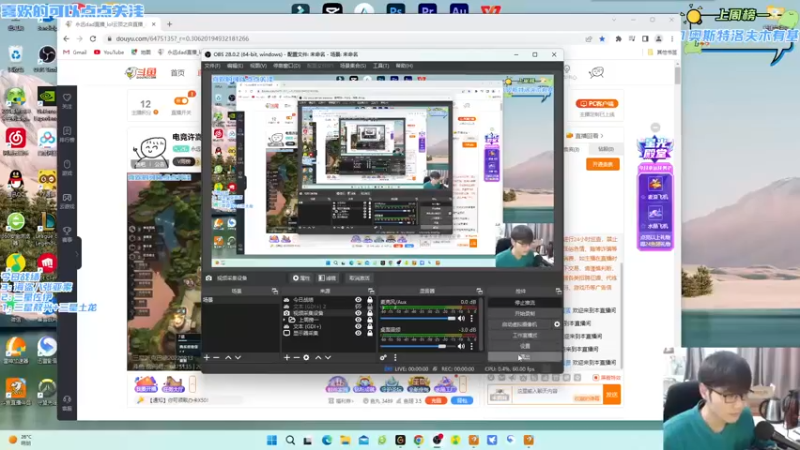Click the 工作室模式 button
Screen dimensions: 800x450
tap(524, 335)
